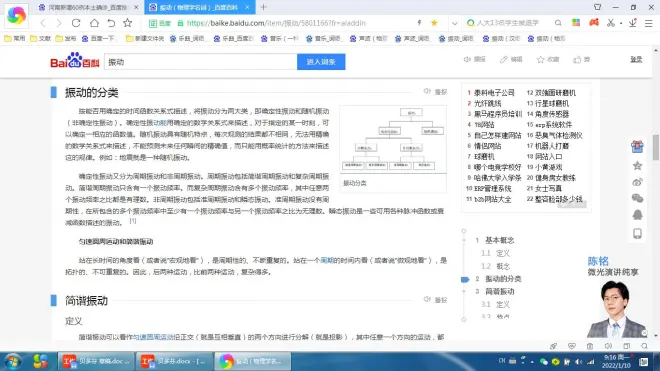Click the WeChat icon in right sidebar
The width and height of the screenshot is (660, 371).
tap(637, 198)
